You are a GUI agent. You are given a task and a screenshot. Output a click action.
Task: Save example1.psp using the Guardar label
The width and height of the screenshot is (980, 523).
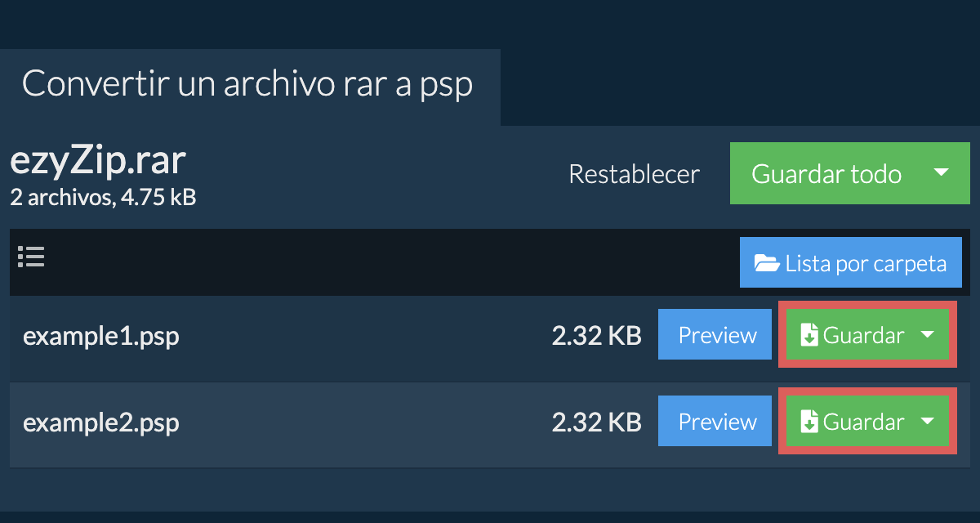(x=863, y=335)
